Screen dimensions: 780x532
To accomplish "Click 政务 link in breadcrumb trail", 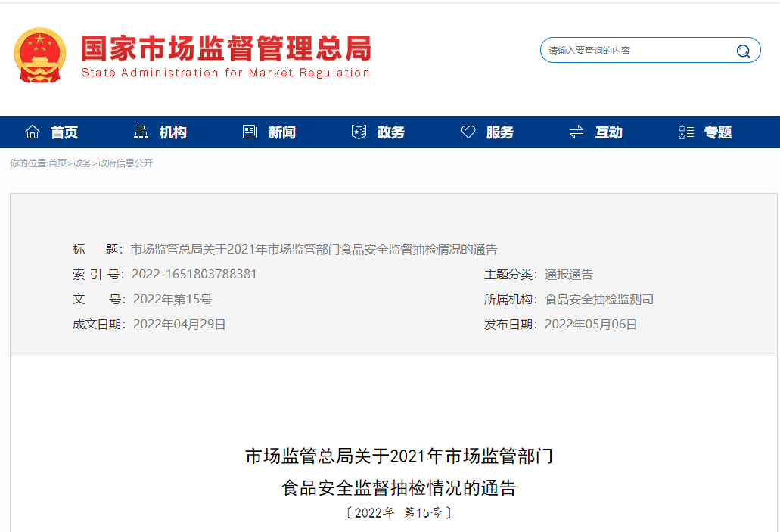I will pyautogui.click(x=82, y=163).
